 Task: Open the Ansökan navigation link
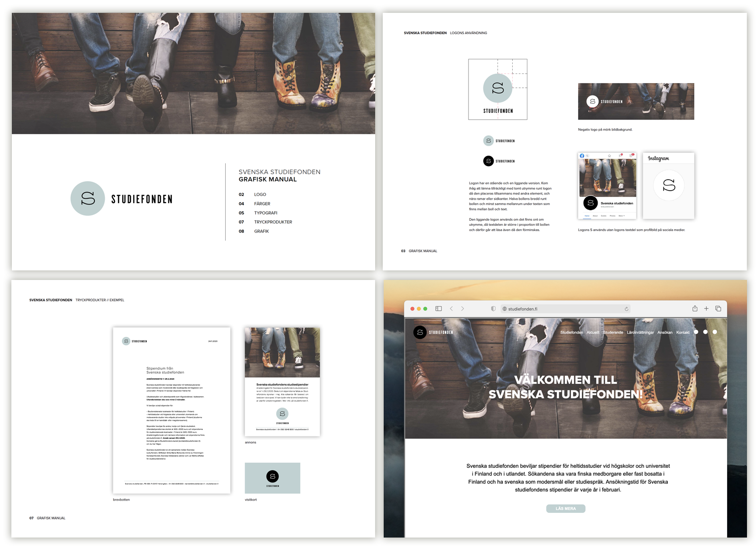[665, 333]
